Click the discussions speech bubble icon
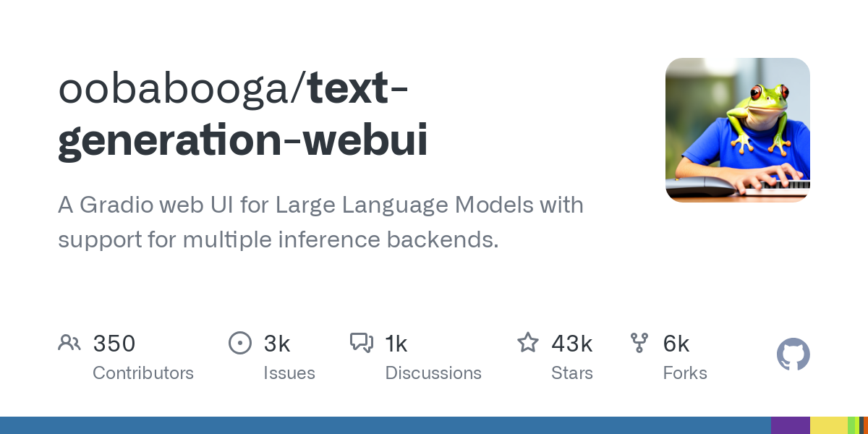868x434 pixels. coord(362,343)
